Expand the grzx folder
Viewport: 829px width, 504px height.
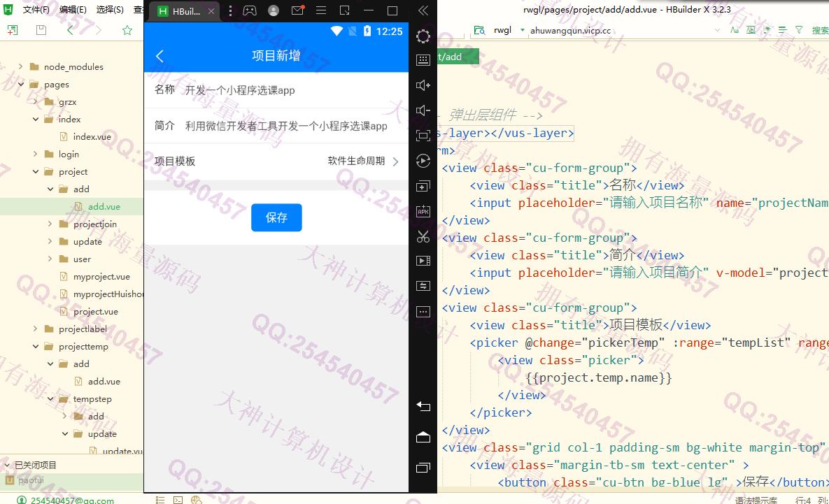coord(36,101)
